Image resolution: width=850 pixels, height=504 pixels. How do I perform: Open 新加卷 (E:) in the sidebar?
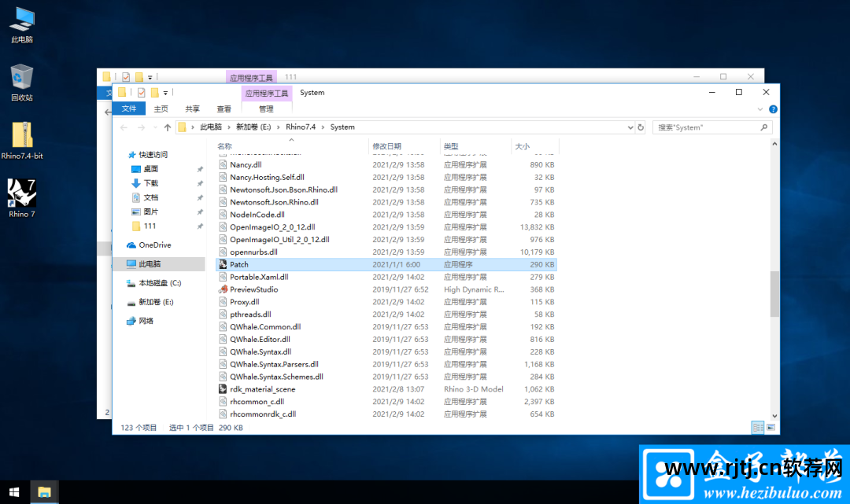click(150, 302)
